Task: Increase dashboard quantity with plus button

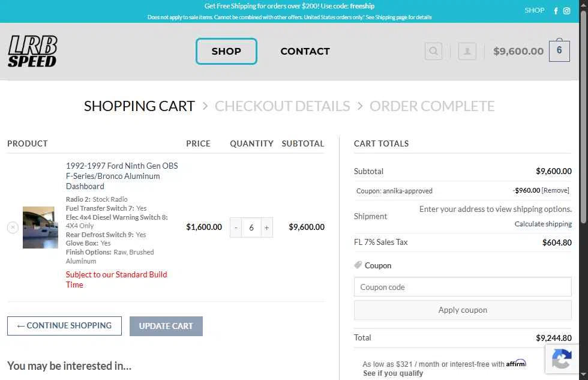Action: click(x=266, y=228)
